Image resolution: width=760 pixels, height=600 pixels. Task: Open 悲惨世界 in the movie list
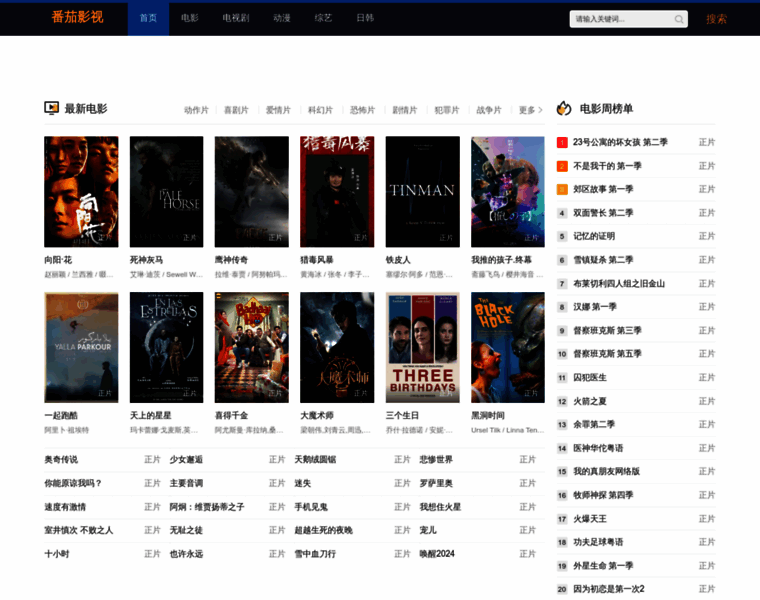coord(436,460)
